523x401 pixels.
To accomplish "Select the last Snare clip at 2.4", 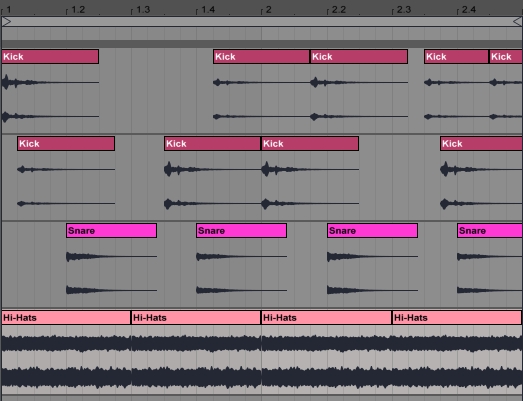I will coord(490,231).
